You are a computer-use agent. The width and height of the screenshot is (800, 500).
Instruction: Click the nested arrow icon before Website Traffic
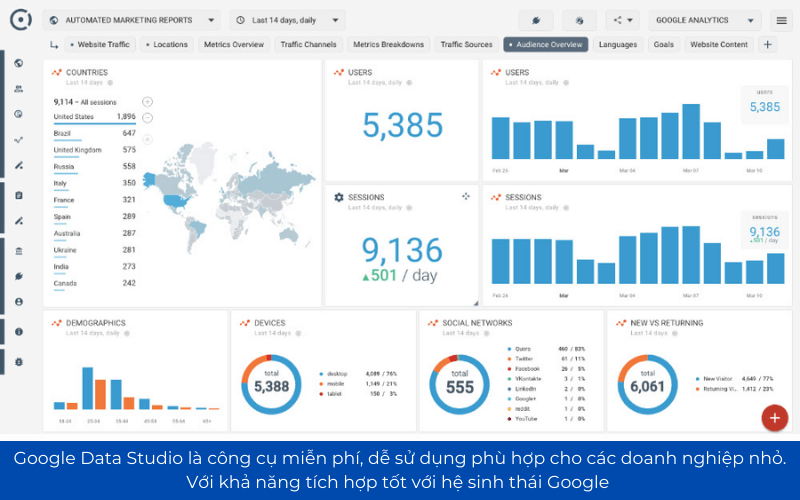pyautogui.click(x=54, y=45)
